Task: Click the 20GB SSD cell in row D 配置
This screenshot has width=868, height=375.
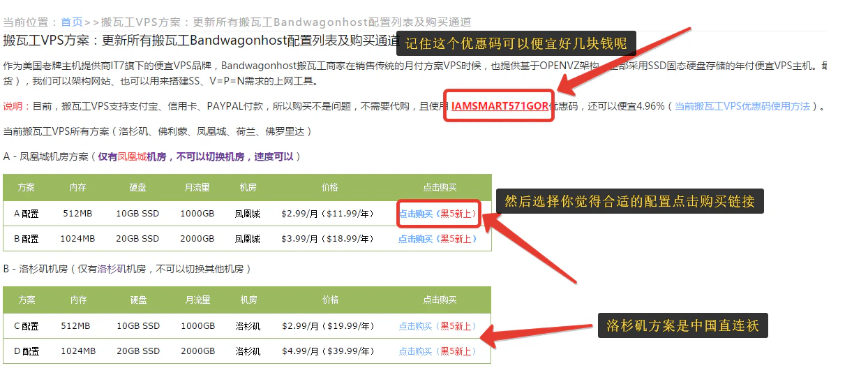Action: coord(137,351)
